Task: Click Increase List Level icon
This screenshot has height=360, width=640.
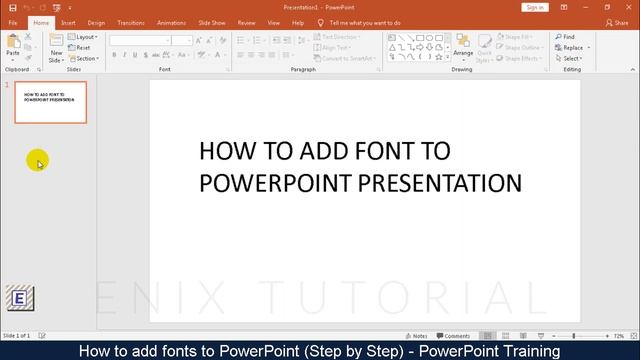Action: pyautogui.click(x=287, y=40)
